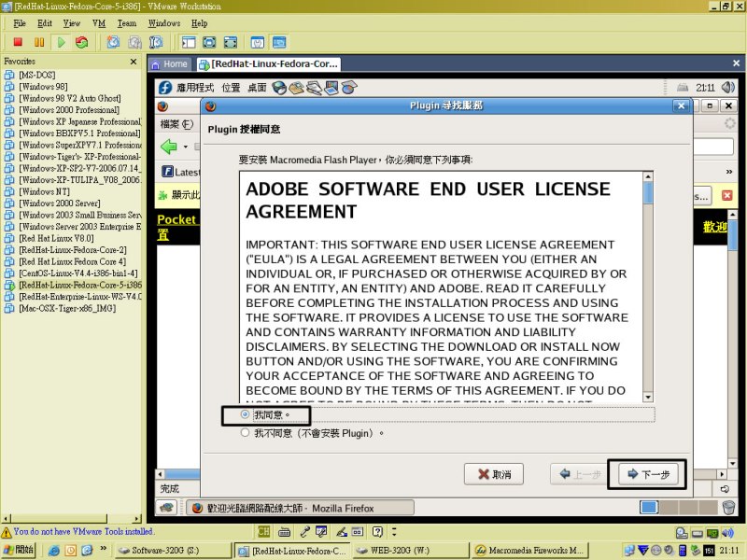Switch to the first GNOME workspace
This screenshot has width=747, height=560.
click(x=649, y=508)
